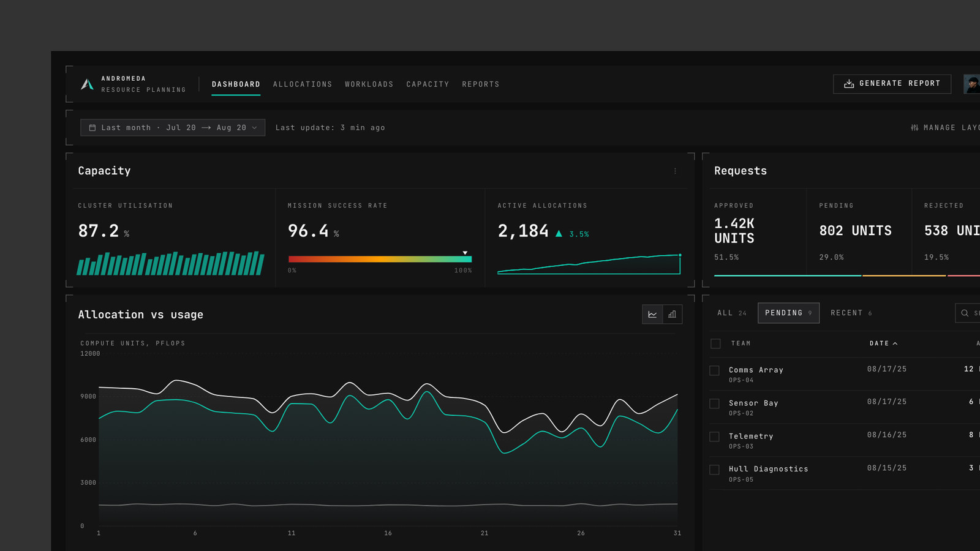Click the Hull Diagnostics team name
This screenshot has height=551, width=980.
coord(768,469)
